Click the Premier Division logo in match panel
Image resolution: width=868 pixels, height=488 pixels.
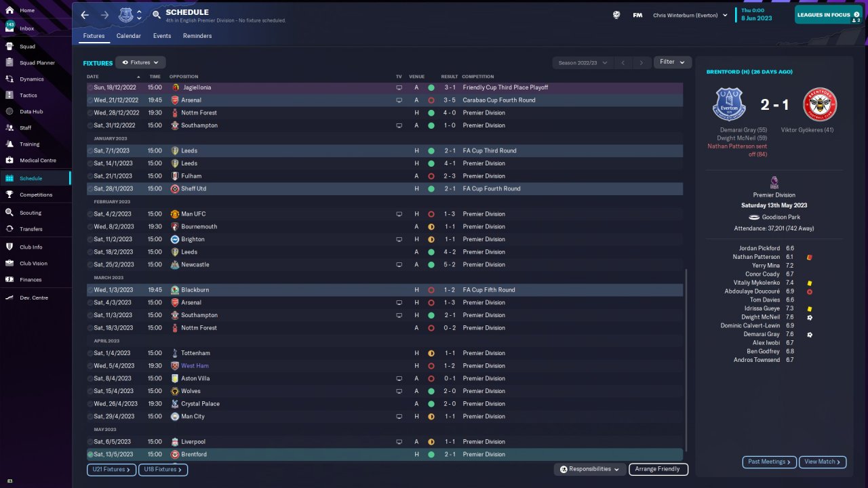[x=774, y=182]
